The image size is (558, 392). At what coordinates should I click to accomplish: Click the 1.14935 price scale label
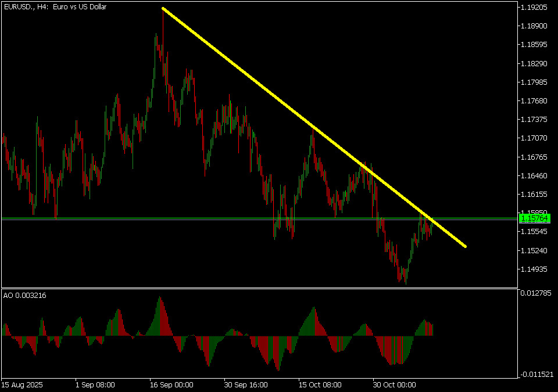tap(534, 269)
